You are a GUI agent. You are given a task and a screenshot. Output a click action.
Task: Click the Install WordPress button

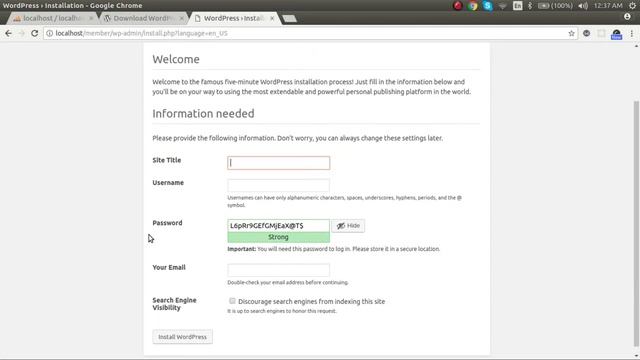(182, 337)
